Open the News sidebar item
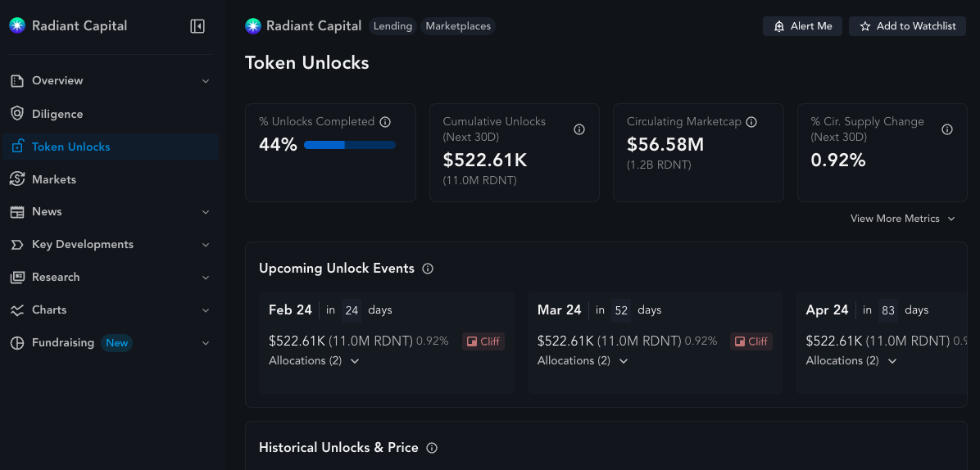This screenshot has height=470, width=980. point(111,211)
